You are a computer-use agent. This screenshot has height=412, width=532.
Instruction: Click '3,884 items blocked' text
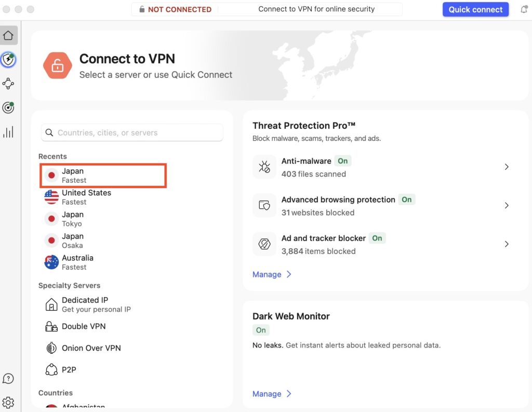(x=318, y=251)
